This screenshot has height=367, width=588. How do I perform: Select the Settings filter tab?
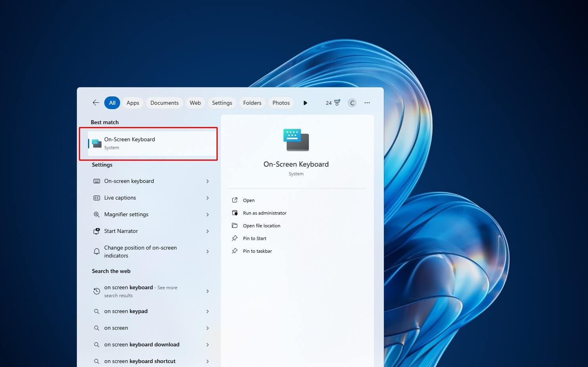coord(222,103)
